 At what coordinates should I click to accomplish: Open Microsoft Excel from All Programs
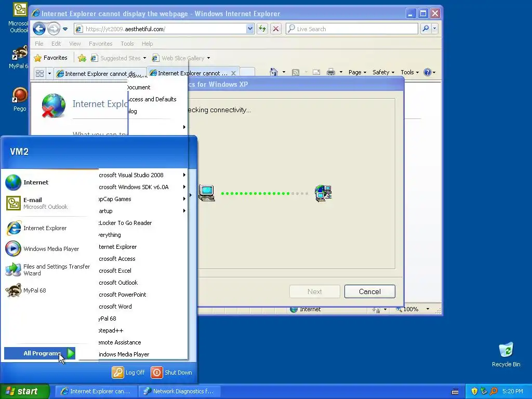tap(142, 271)
